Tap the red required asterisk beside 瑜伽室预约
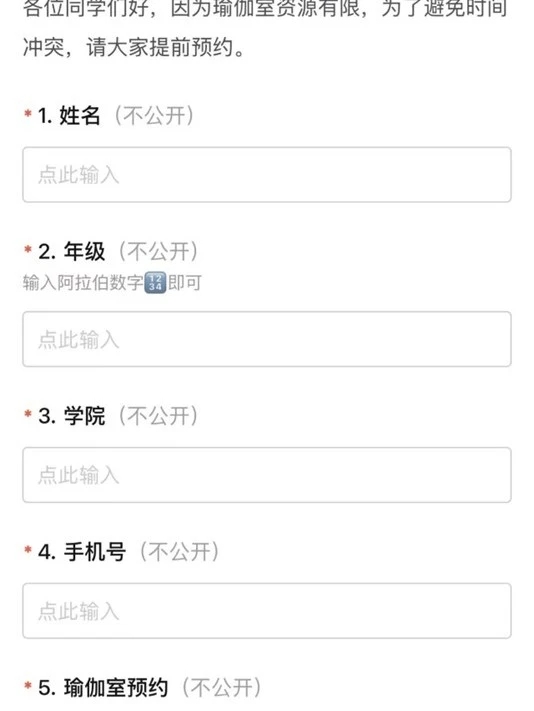This screenshot has width=534, height=711. point(28,685)
